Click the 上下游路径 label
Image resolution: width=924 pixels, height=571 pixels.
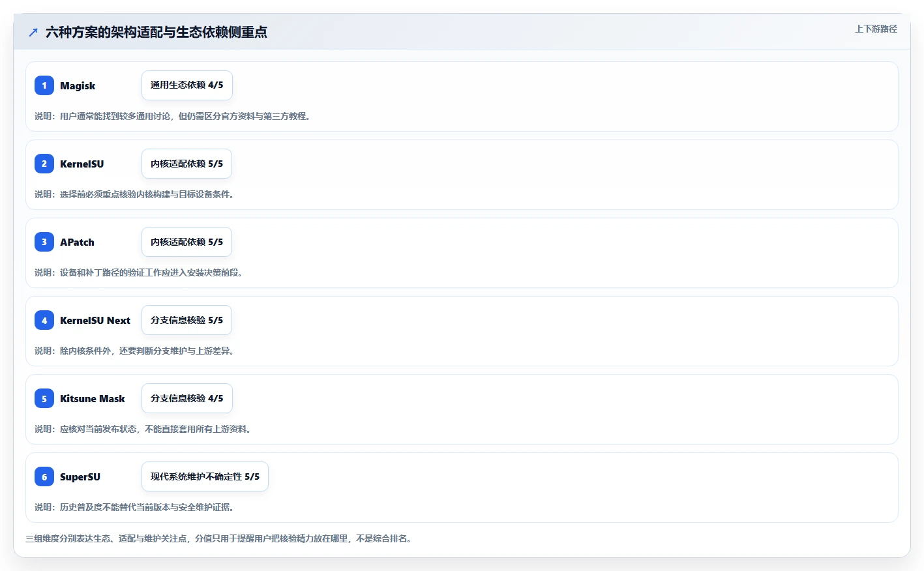point(876,29)
